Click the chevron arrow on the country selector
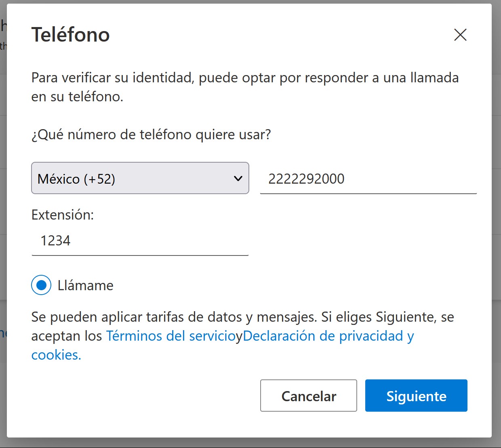The image size is (501, 448). click(238, 178)
